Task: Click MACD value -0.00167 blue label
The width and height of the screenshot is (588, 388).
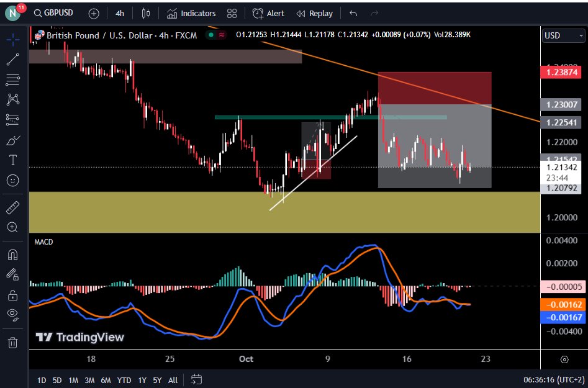Action: [x=564, y=317]
